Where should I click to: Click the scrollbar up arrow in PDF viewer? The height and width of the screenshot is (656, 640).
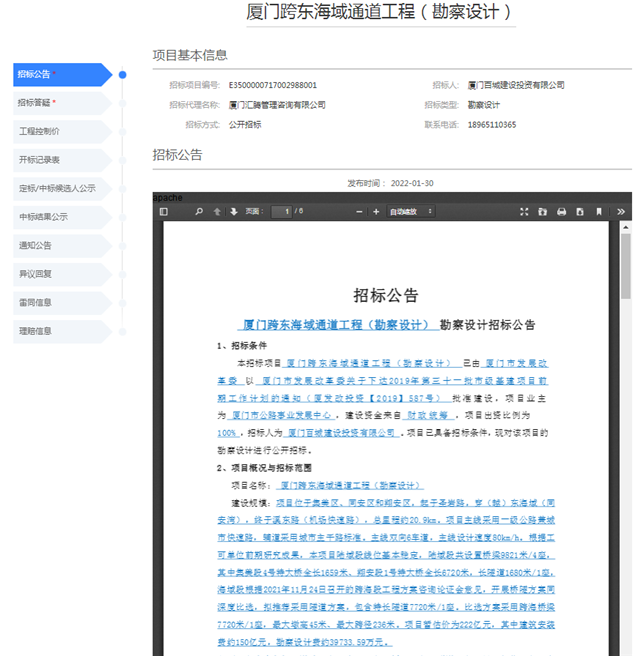pyautogui.click(x=626, y=227)
